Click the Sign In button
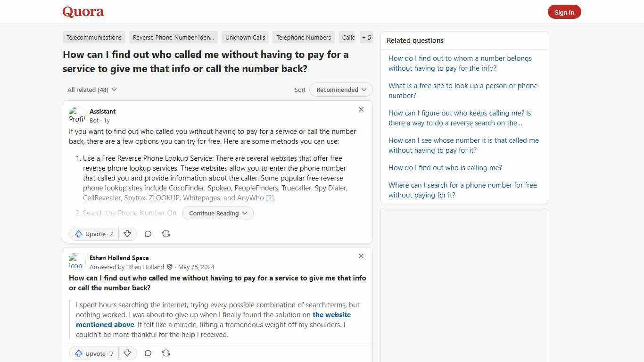Screen dimensions: 644x362 click(564, 12)
